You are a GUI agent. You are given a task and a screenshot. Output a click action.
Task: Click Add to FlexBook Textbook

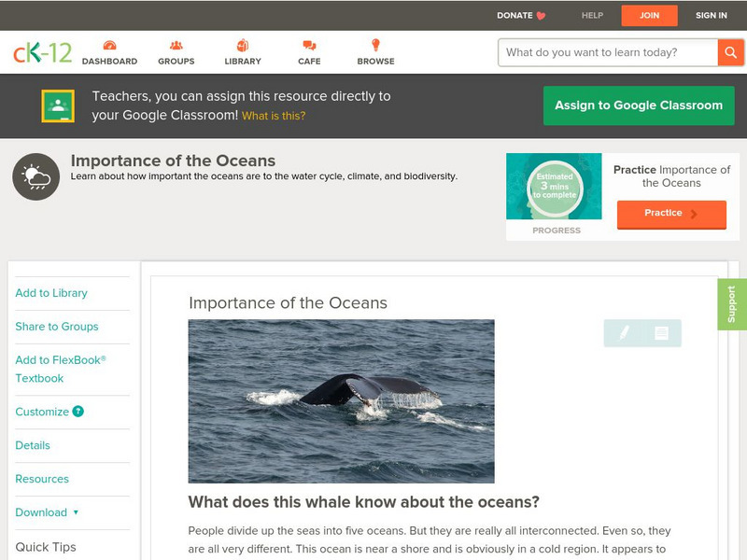click(61, 369)
